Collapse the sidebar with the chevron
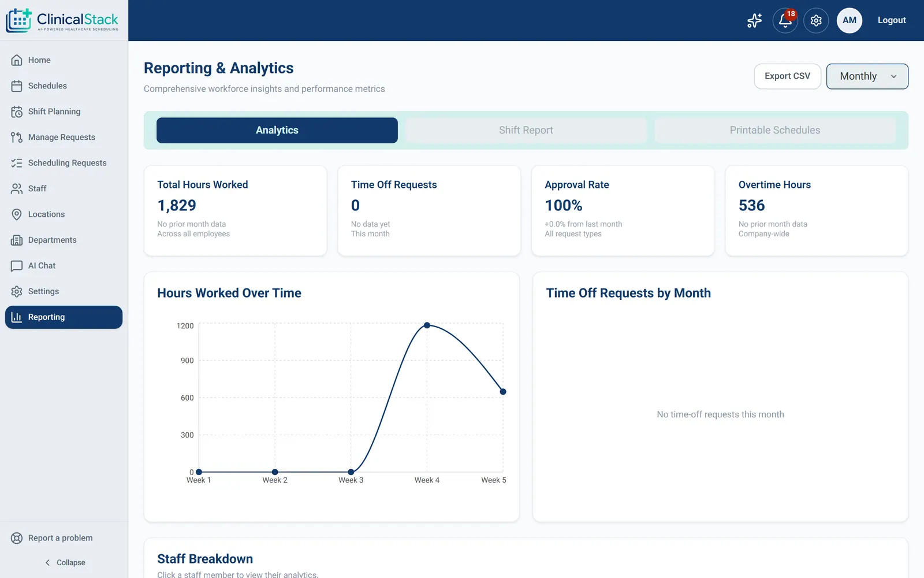Image resolution: width=924 pixels, height=578 pixels. tap(47, 562)
